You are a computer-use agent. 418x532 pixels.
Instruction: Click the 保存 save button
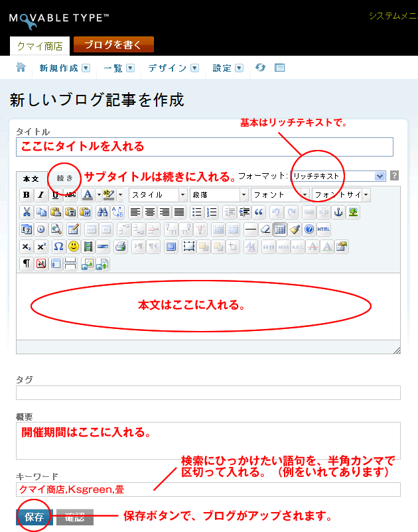click(x=35, y=517)
